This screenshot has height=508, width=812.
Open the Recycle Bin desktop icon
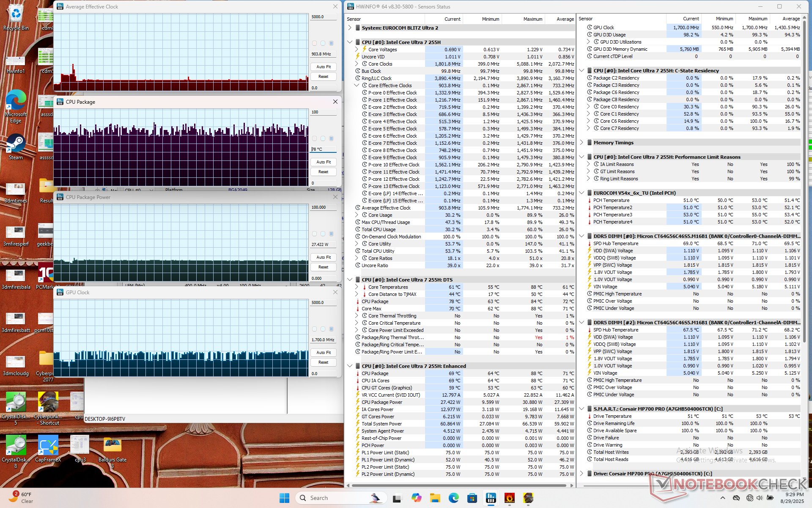coord(16,17)
